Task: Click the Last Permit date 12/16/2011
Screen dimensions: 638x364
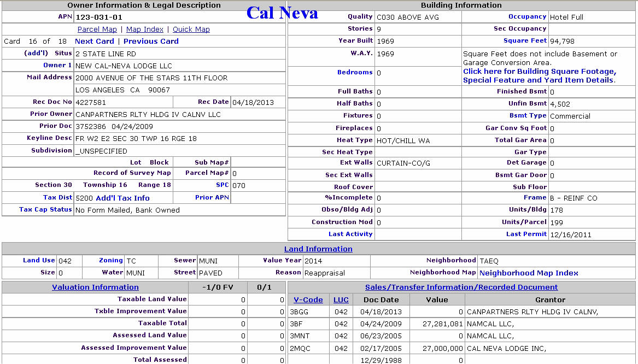Action: 570,234
